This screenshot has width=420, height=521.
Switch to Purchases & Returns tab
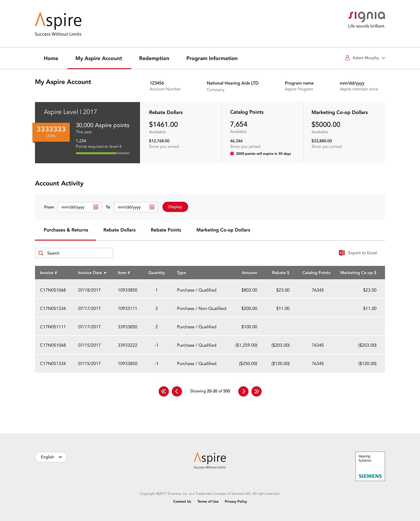tap(66, 230)
